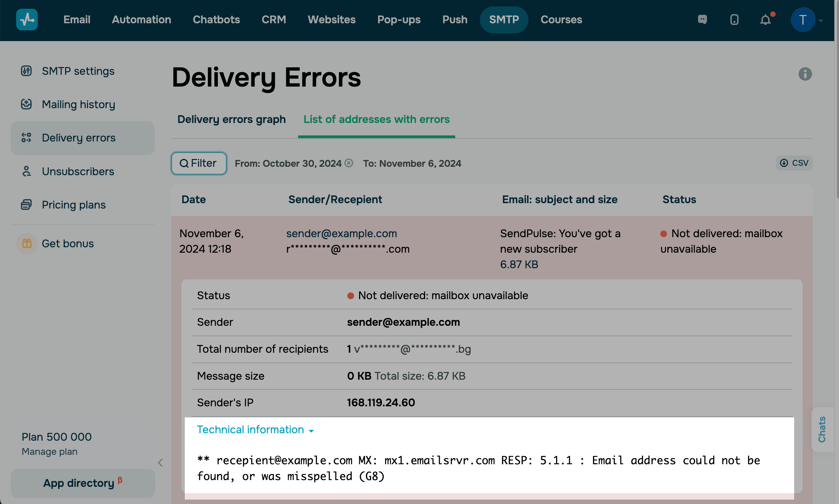Image resolution: width=839 pixels, height=504 pixels.
Task: Open the chat messages icon in header
Action: [702, 19]
